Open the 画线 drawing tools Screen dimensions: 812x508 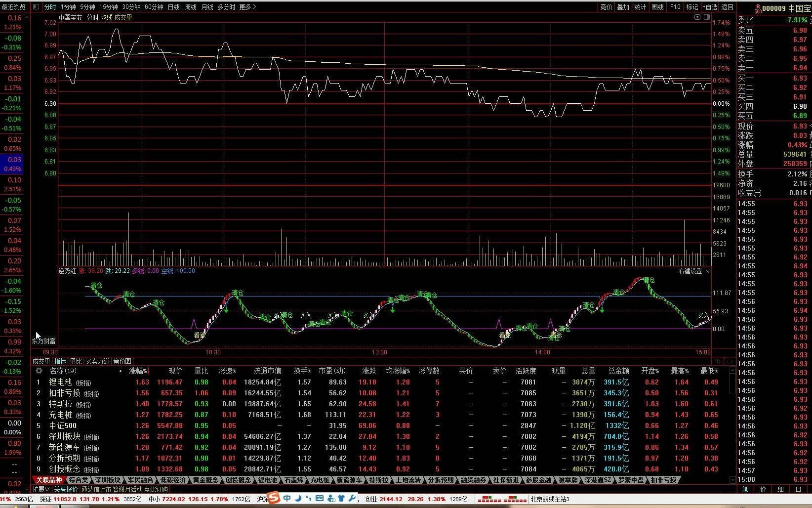coord(657,7)
